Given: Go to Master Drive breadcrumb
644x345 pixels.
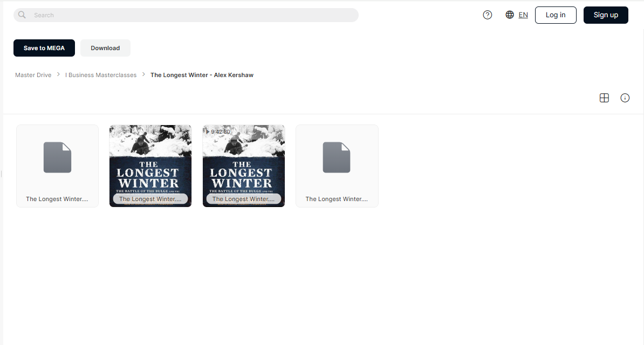Looking at the screenshot, I should 33,75.
